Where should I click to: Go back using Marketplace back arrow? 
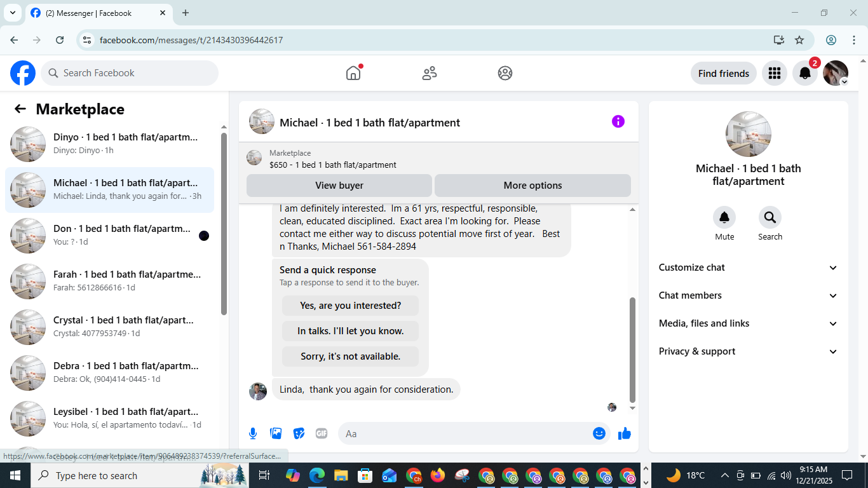coord(20,109)
